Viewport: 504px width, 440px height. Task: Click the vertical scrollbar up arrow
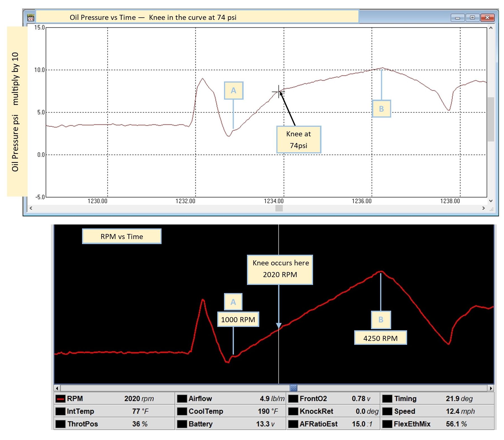click(491, 28)
